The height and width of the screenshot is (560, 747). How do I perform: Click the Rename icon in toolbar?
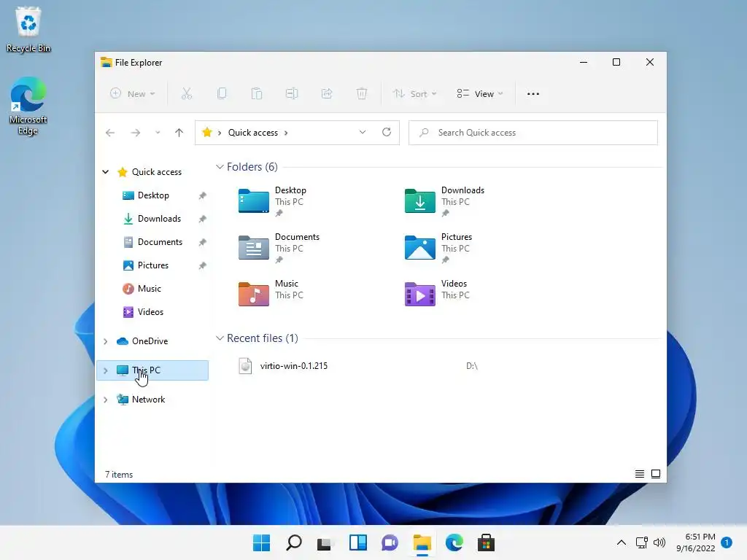[292, 94]
